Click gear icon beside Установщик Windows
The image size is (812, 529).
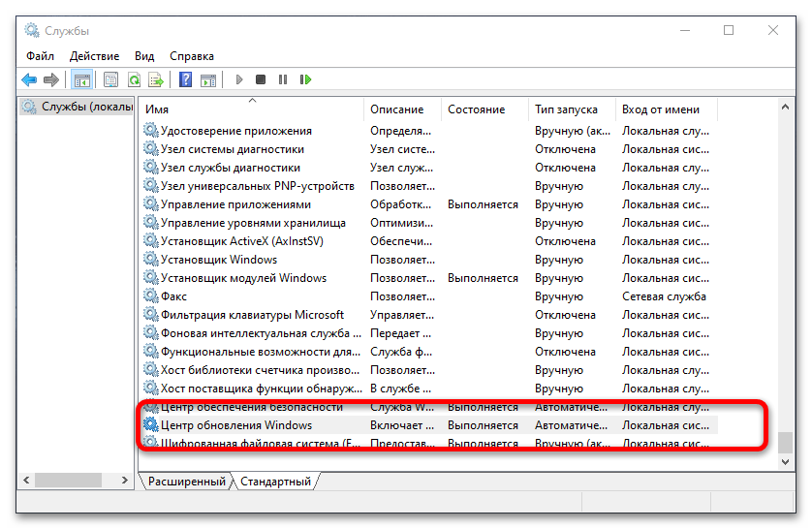151,260
